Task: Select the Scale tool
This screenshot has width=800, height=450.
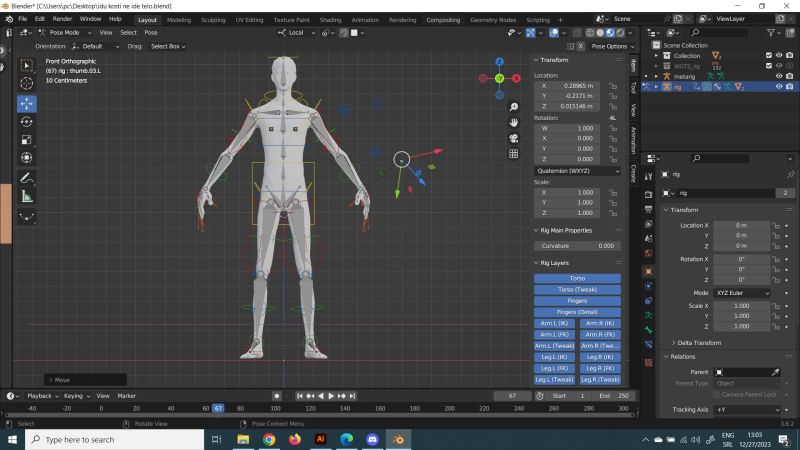Action: coord(27,139)
